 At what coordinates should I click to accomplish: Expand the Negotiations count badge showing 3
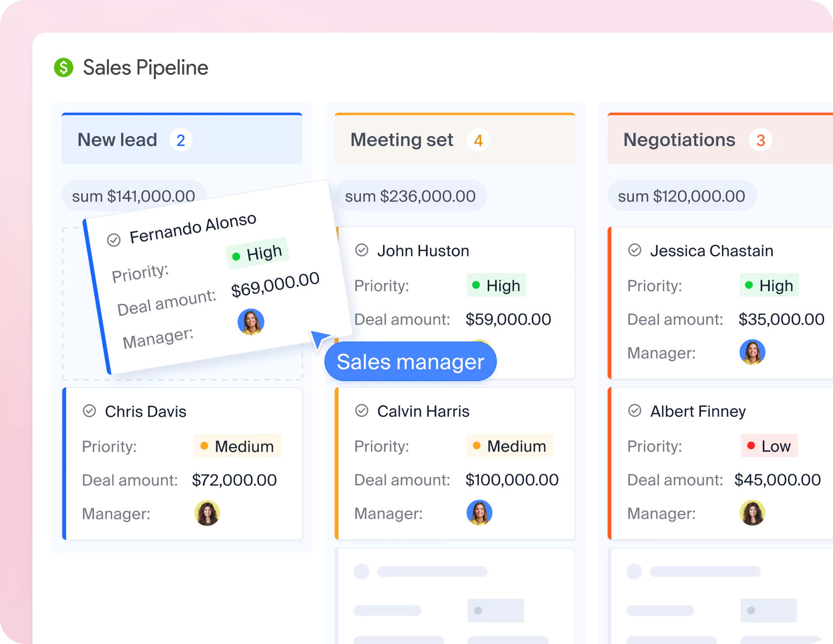[x=759, y=140]
